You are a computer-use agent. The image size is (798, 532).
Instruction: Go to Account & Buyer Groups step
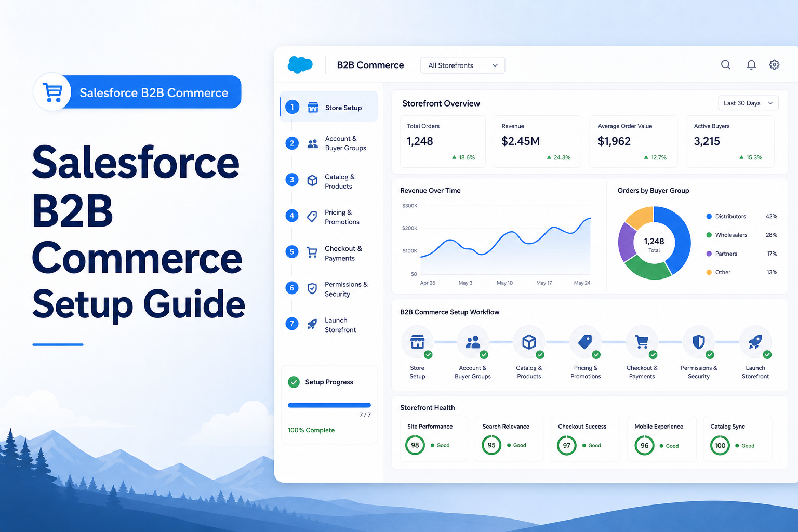coord(329,143)
